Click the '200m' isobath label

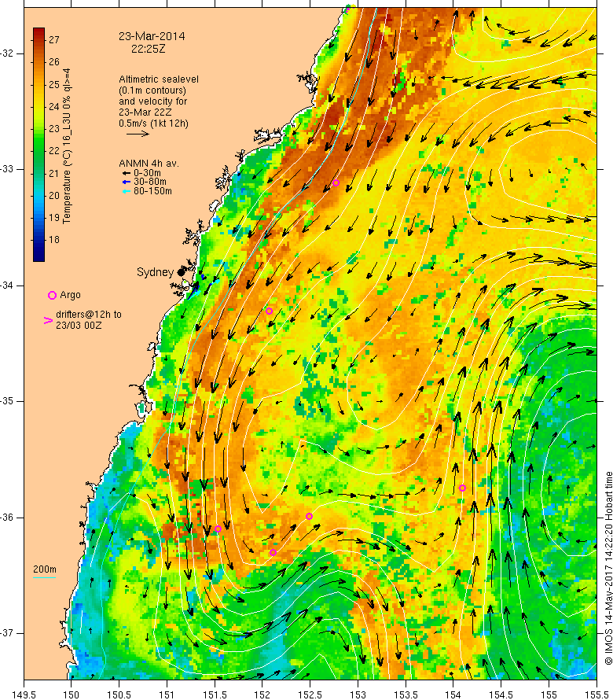(x=45, y=569)
